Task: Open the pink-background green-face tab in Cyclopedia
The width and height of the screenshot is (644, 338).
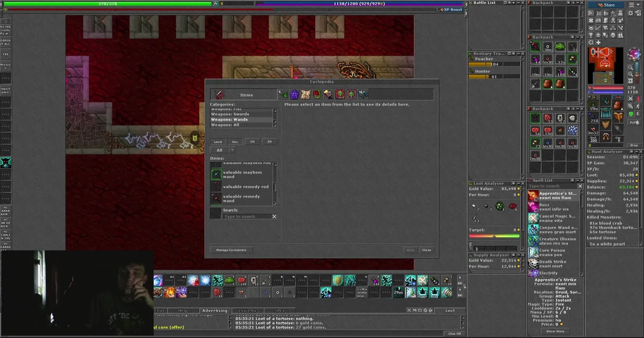Action: pos(351,95)
